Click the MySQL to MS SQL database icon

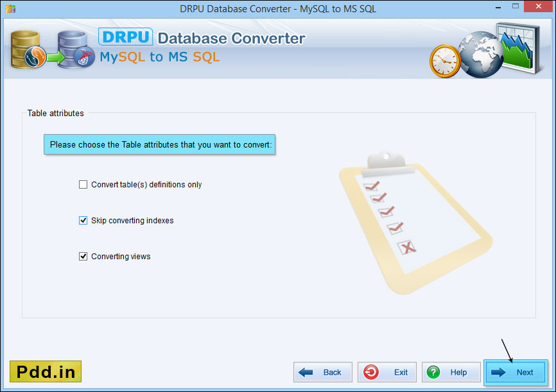(53, 49)
